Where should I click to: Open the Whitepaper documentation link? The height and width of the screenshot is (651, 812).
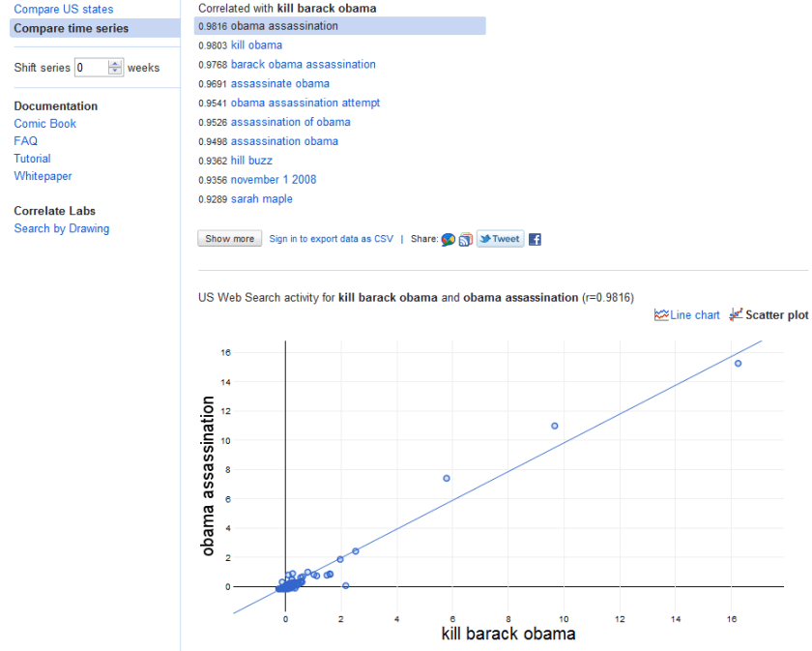click(x=43, y=176)
